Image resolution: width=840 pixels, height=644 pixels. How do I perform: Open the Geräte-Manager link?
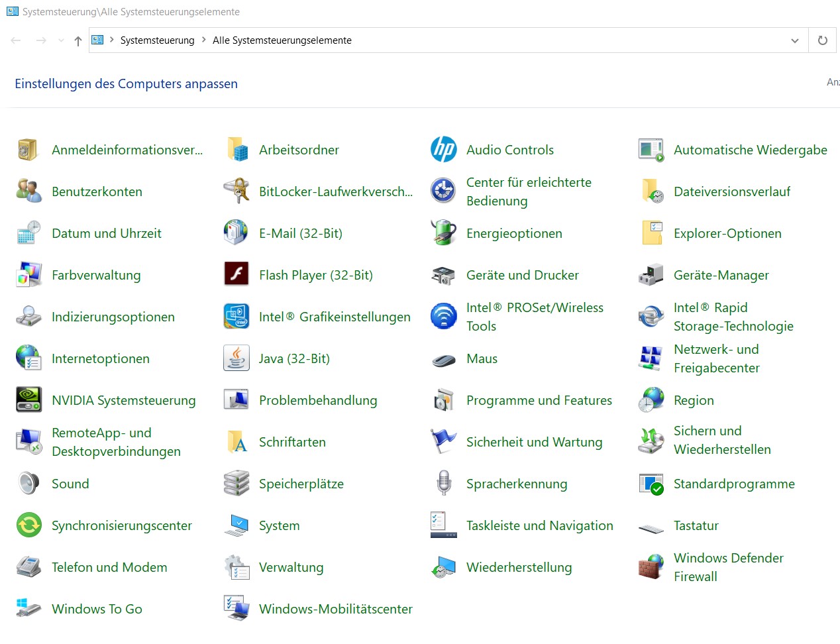721,275
